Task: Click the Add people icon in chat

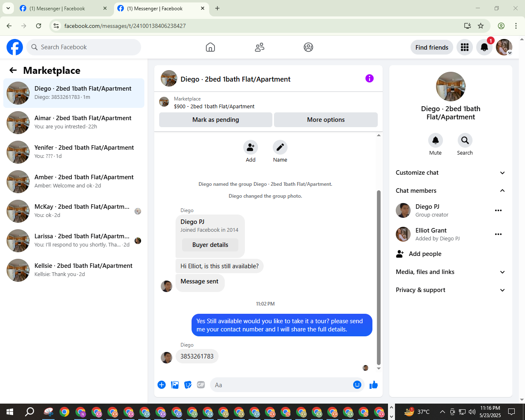Action: point(251,147)
